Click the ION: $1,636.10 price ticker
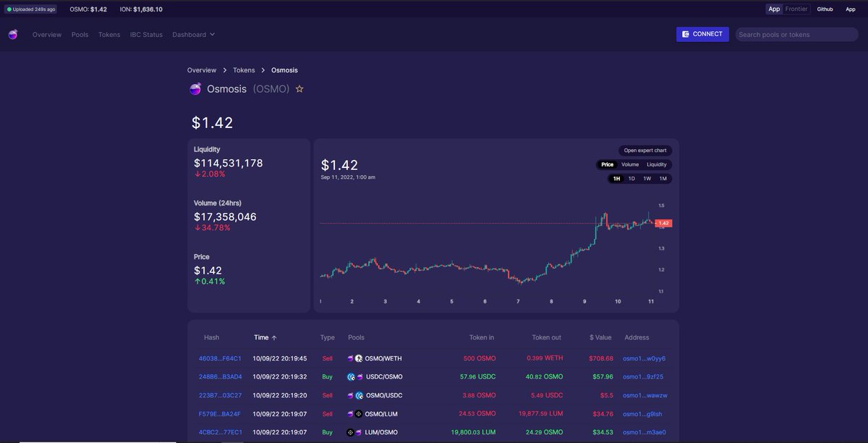The image size is (868, 443). pos(141,9)
